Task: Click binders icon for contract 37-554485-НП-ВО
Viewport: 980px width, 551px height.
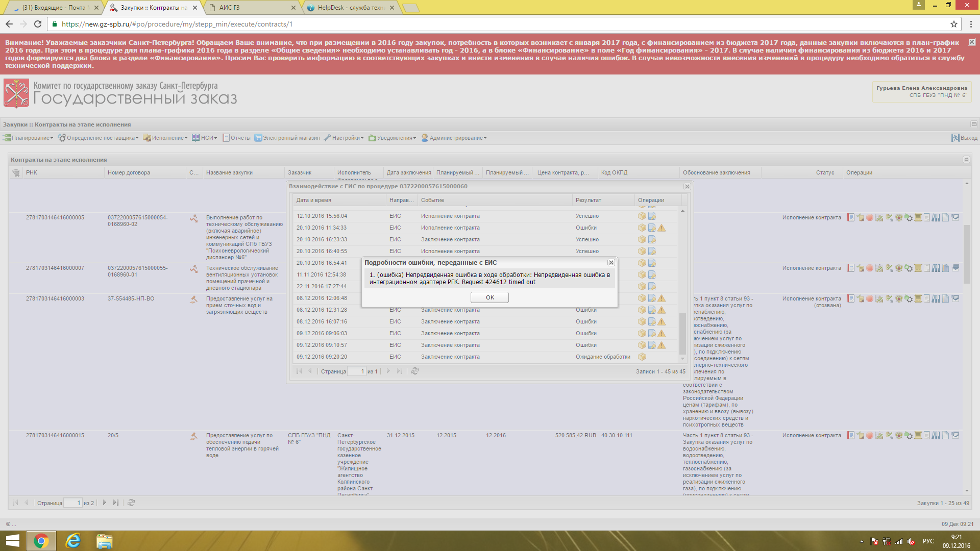Action: 936,299
